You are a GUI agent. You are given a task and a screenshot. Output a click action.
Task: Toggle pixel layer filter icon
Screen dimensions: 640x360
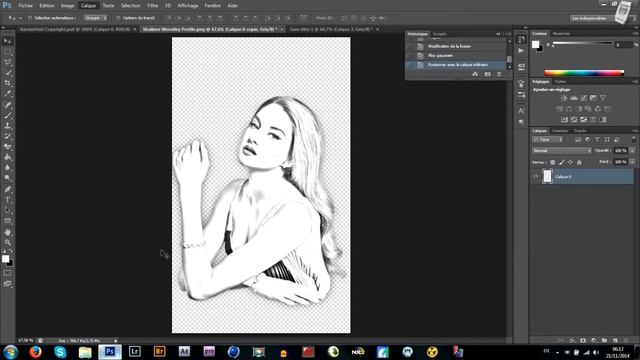(578, 140)
